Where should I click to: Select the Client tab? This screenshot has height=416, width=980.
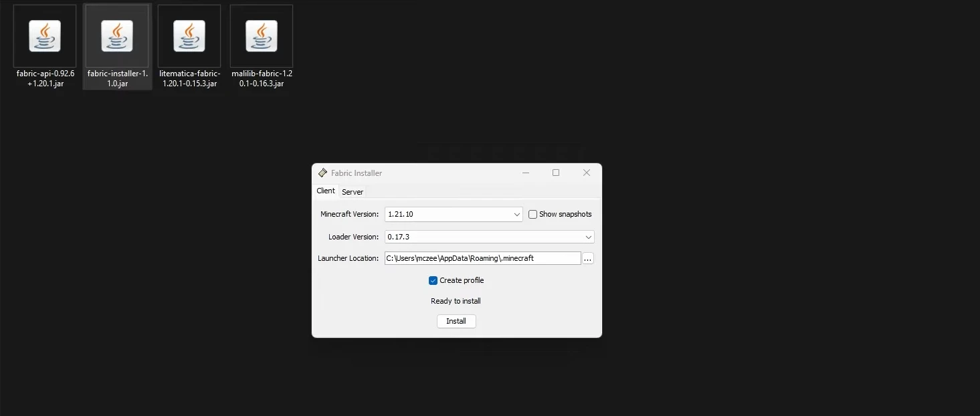326,191
